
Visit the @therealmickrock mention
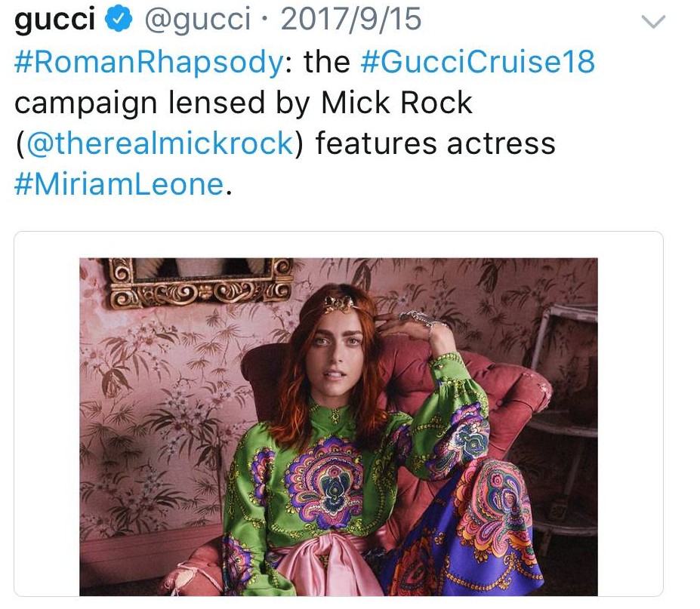click(159, 143)
